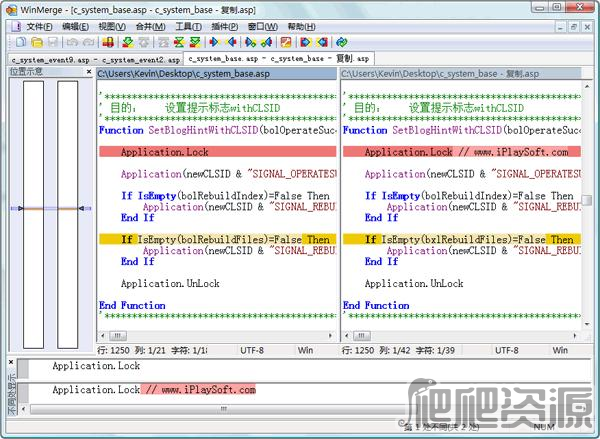Open the 帮助(H) menu
The width and height of the screenshot is (600, 439).
302,26
